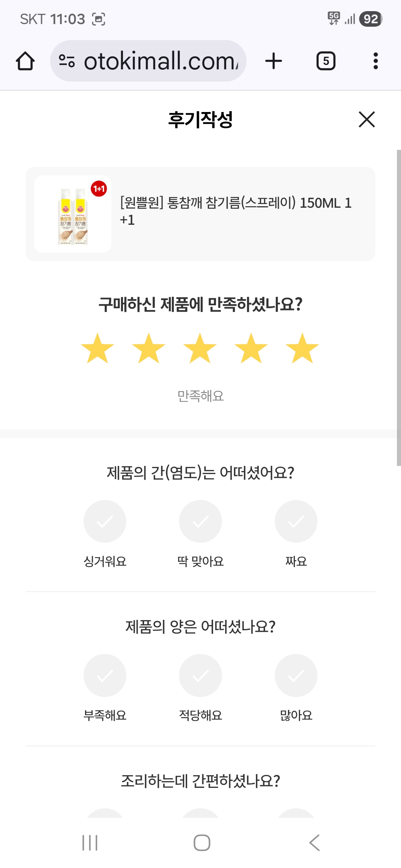Image resolution: width=401 pixels, height=868 pixels.
Task: Open a new tab with plus icon
Action: pyautogui.click(x=274, y=61)
